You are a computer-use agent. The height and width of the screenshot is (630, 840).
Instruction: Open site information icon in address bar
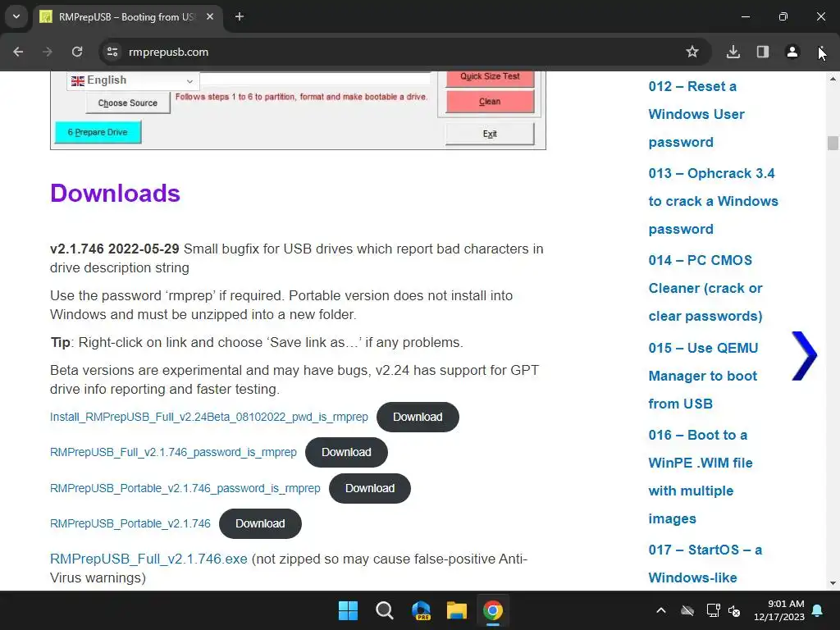click(x=112, y=52)
